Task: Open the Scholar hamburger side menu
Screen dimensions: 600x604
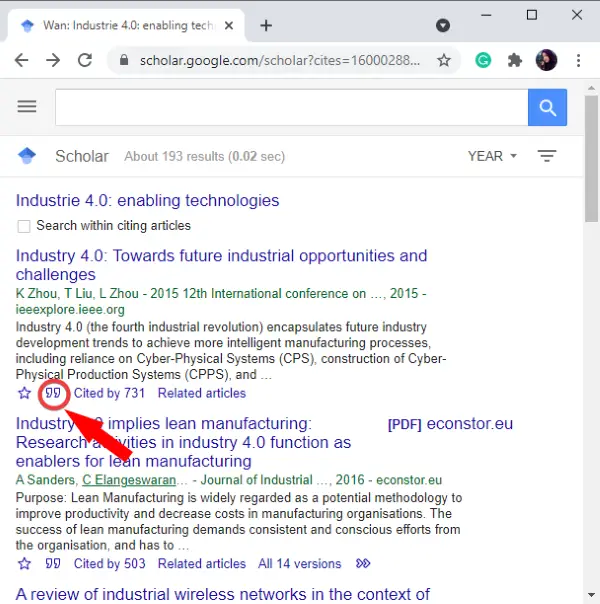Action: [27, 106]
